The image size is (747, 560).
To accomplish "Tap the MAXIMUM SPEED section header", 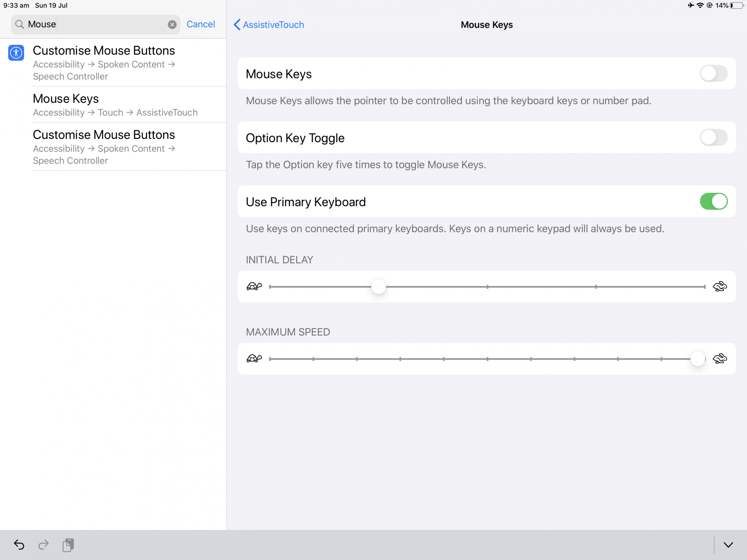I will (288, 332).
